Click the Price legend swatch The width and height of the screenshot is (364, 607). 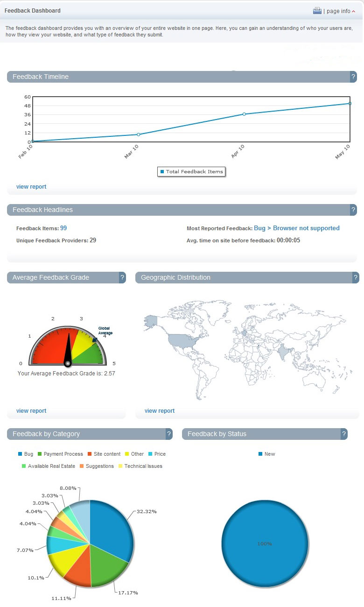click(x=150, y=454)
